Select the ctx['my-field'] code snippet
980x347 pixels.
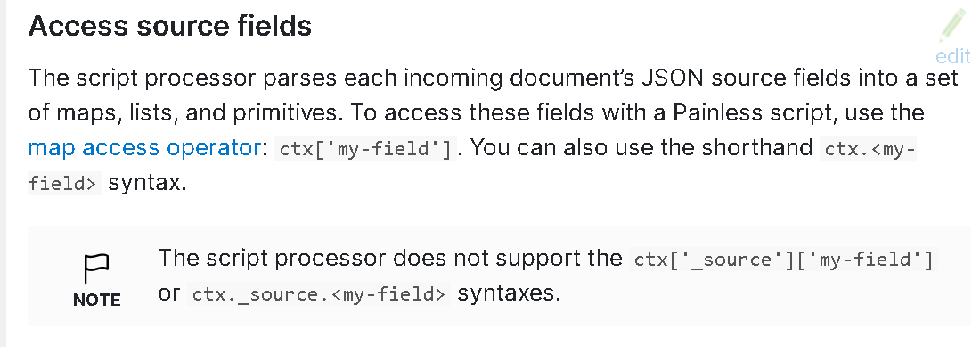coord(365,150)
